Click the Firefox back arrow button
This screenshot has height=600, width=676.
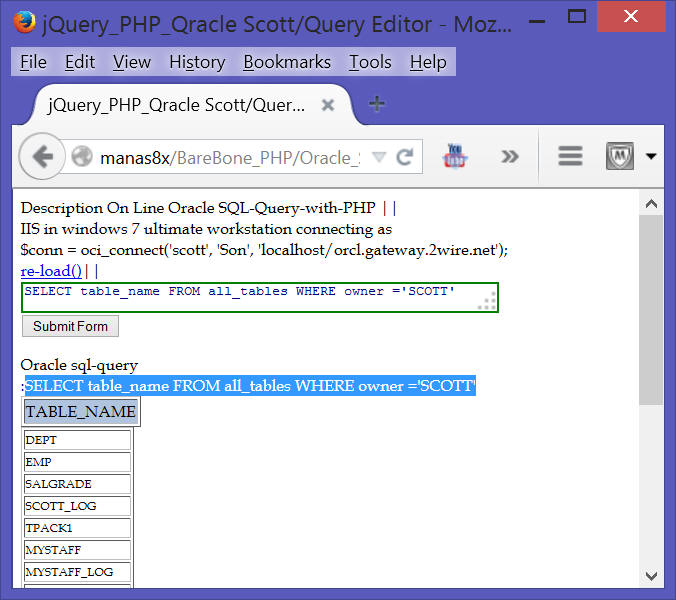[42, 156]
